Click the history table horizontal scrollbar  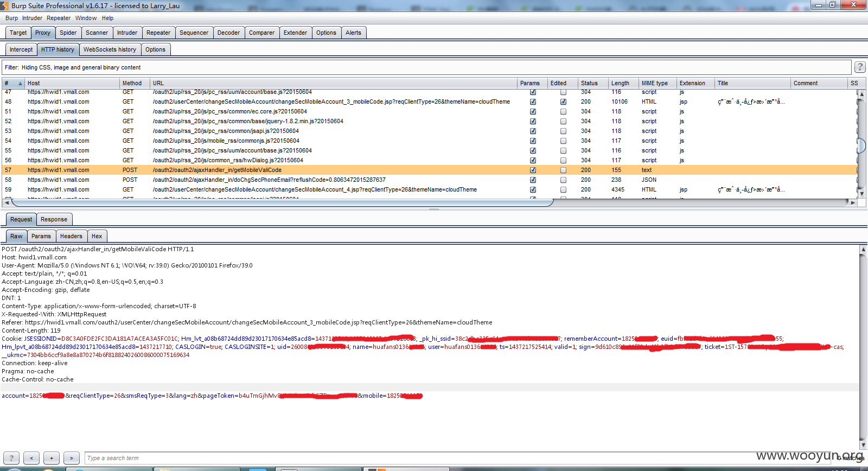(282, 202)
